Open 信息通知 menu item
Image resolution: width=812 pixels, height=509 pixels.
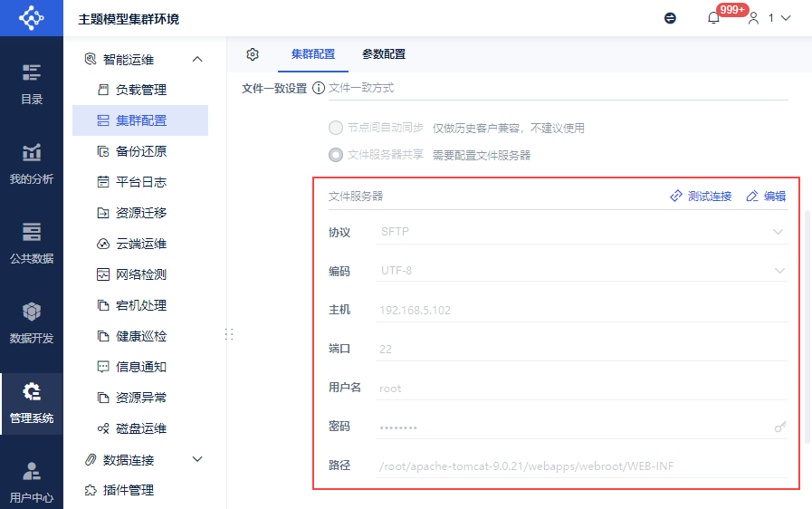[x=140, y=367]
